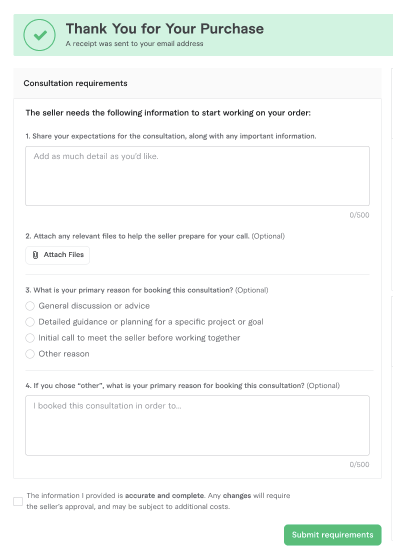Select Detailed guidance or planning option
393x548 pixels.
point(30,322)
